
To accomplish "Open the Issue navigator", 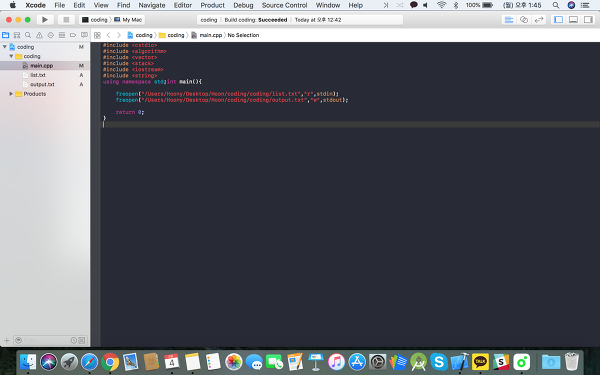I will pos(39,35).
